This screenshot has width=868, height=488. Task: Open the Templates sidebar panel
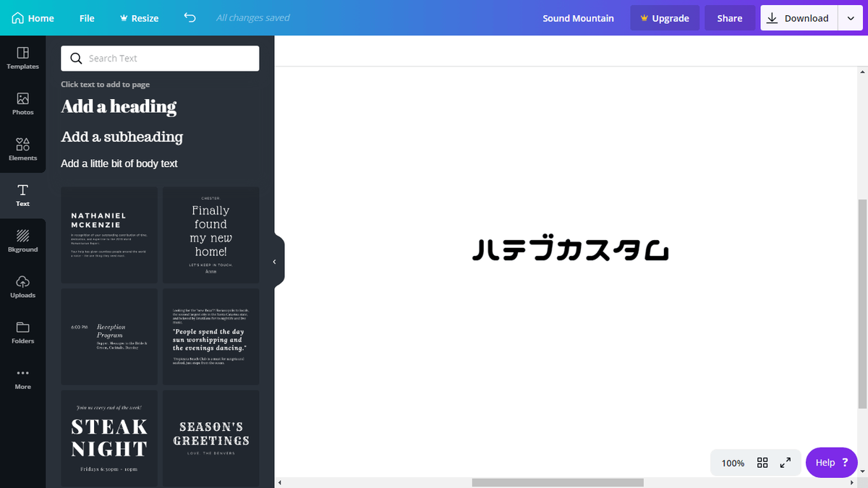click(x=22, y=58)
